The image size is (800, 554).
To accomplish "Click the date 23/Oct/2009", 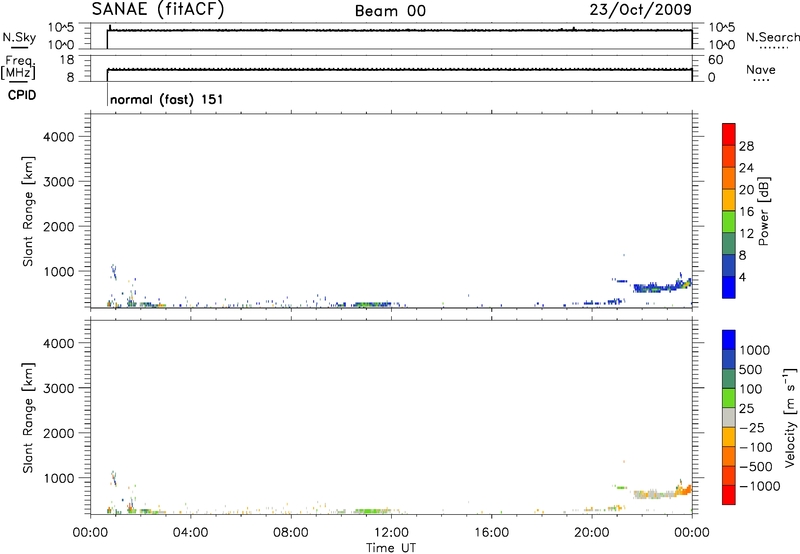I will 641,10.
